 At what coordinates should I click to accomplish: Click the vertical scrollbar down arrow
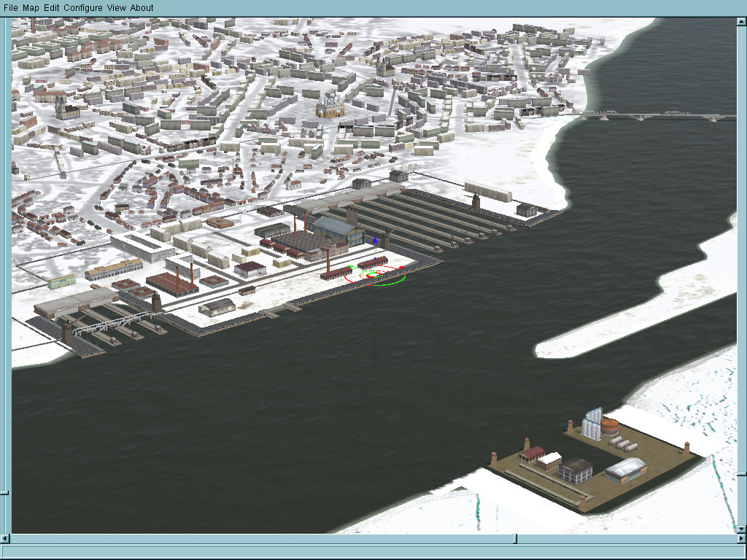(x=742, y=529)
